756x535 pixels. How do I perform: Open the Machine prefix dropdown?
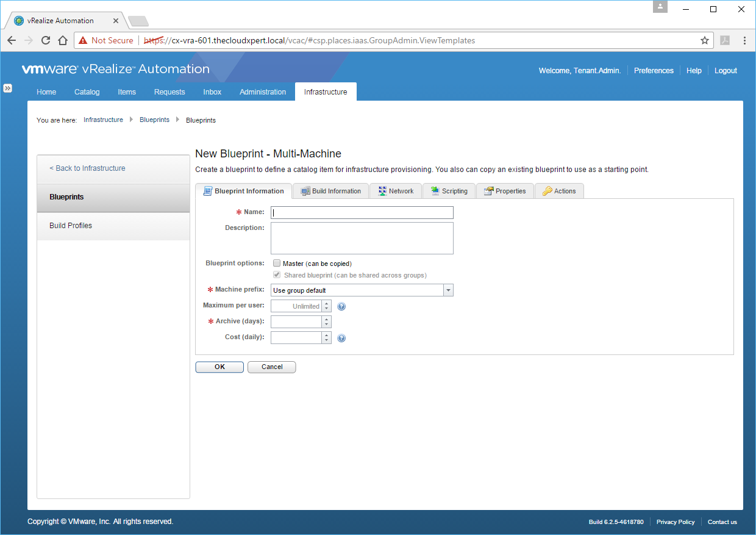(448, 290)
